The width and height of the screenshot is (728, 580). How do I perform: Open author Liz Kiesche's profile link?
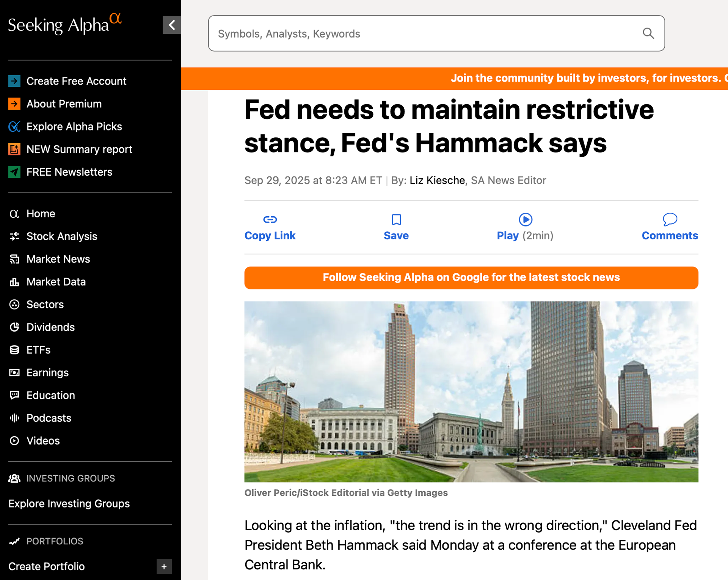coord(437,180)
